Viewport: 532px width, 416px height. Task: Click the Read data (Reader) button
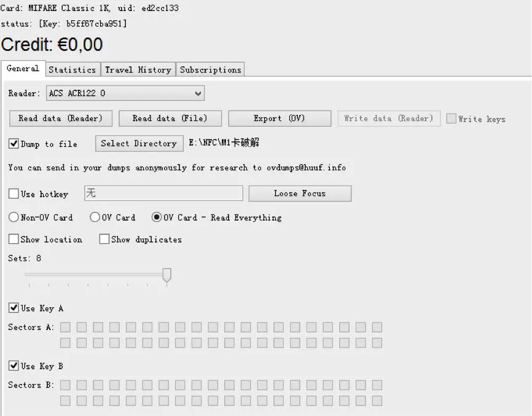61,119
